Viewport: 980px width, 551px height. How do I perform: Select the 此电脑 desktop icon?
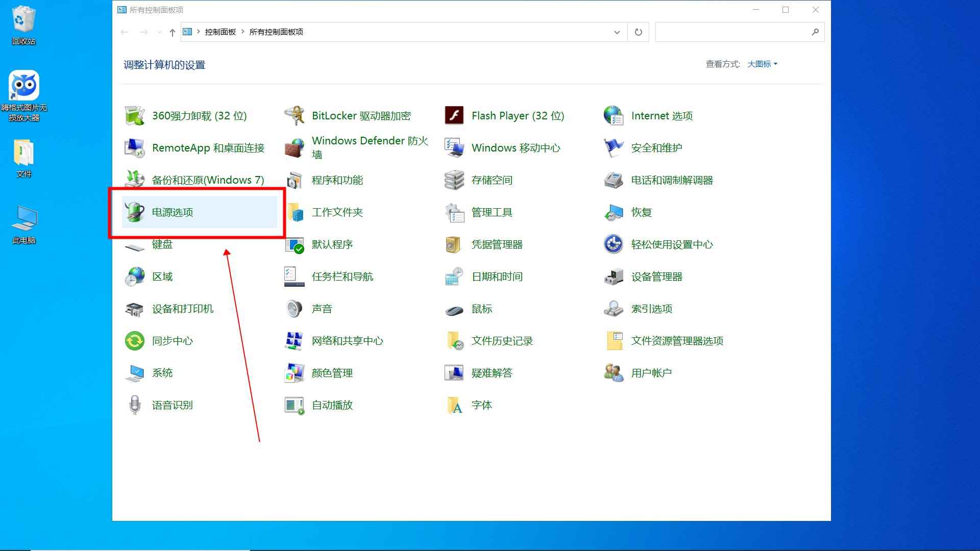point(24,224)
